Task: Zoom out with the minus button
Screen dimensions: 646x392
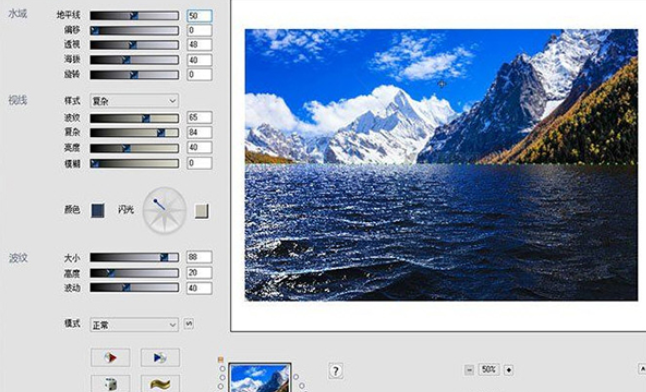Action: pos(469,370)
